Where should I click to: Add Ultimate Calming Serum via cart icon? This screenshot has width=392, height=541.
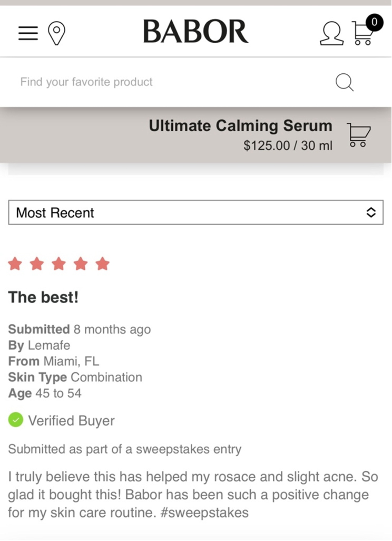358,134
